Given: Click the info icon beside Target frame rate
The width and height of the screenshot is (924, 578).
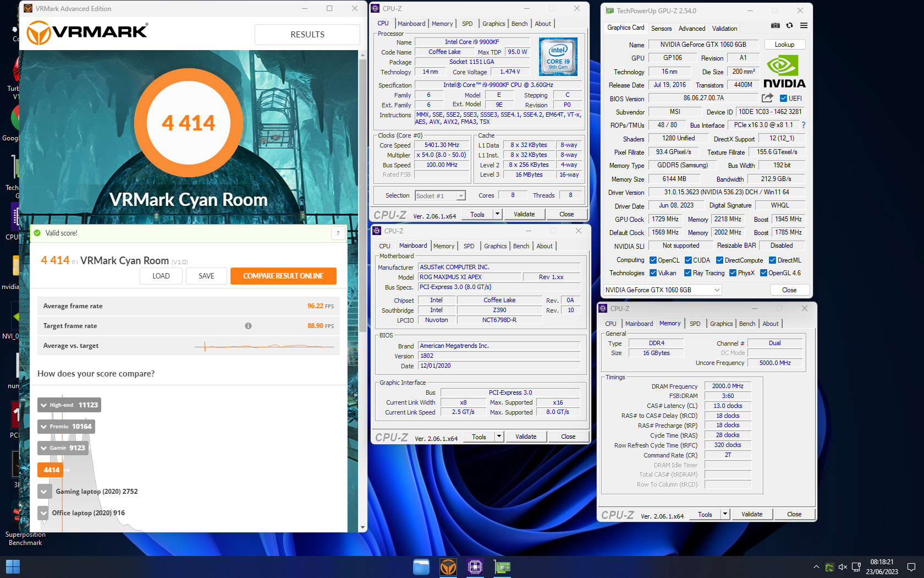Looking at the screenshot, I should (x=248, y=326).
